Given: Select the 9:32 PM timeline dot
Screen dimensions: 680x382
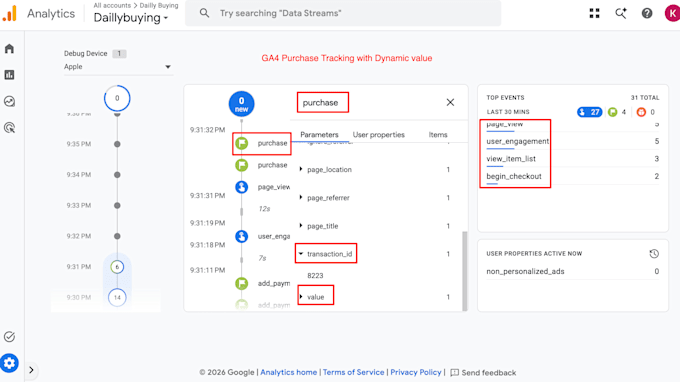Looking at the screenshot, I should [x=117, y=236].
